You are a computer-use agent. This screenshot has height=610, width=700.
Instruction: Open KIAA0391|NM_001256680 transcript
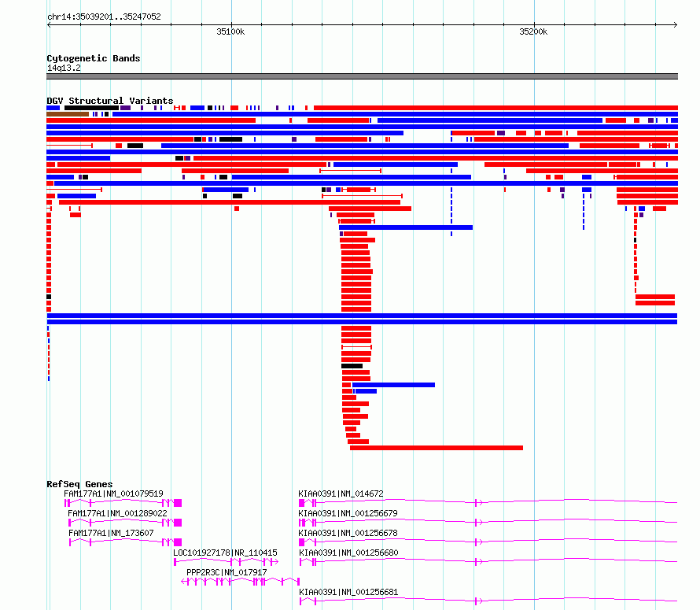tap(348, 553)
